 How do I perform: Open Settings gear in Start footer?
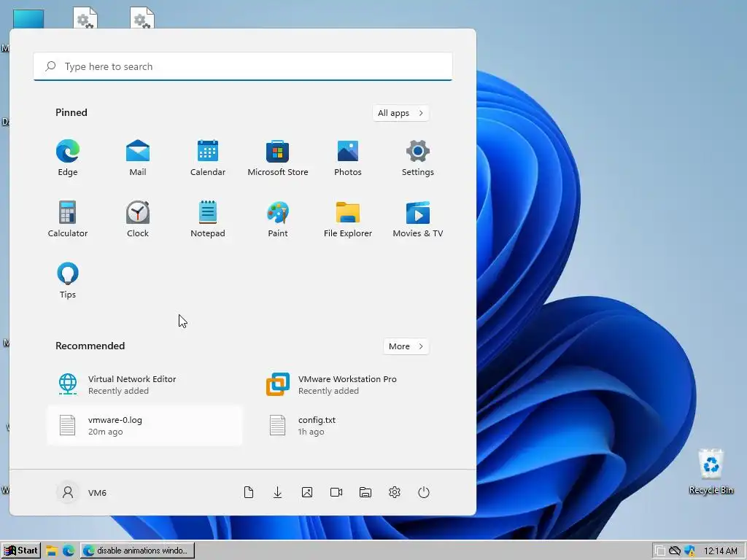[395, 492]
